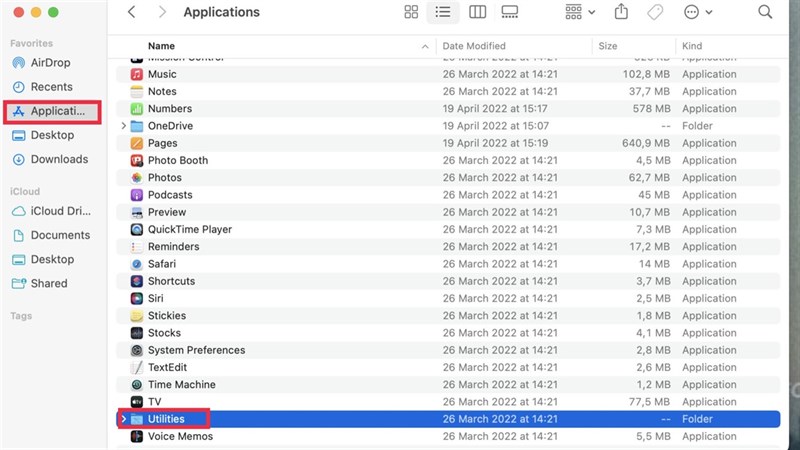Select Applications in the sidebar
The image size is (800, 450).
[x=52, y=111]
